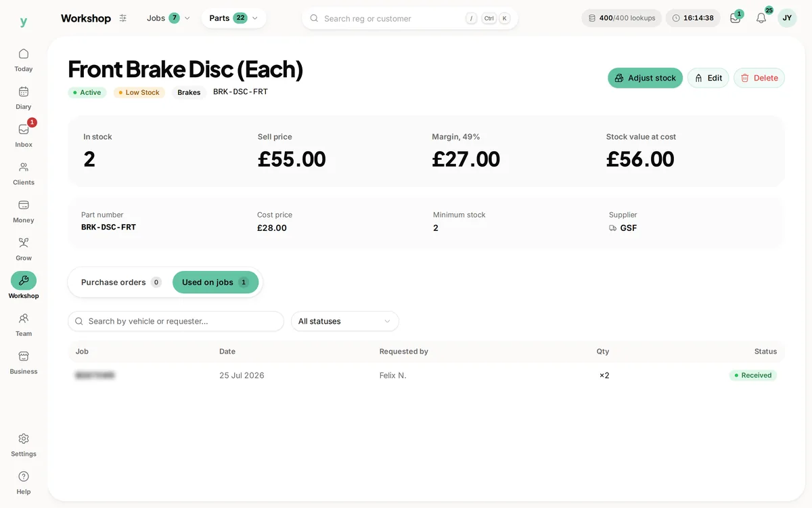
Task: Click the Brakes category tag
Action: tap(189, 93)
